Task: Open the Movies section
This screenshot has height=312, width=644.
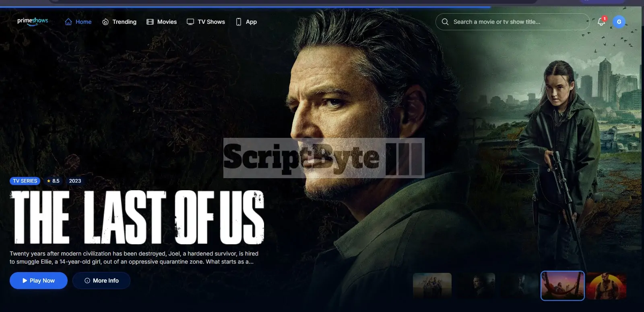Action: point(162,22)
